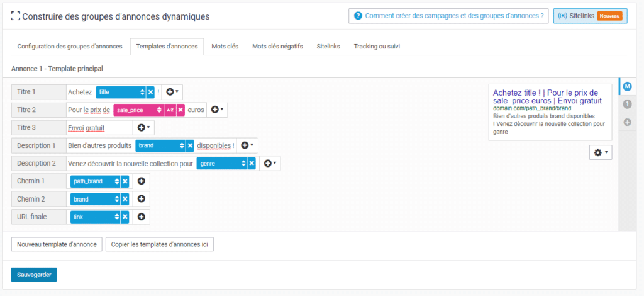This screenshot has height=296, width=644.
Task: Open the brand dropdown in Chemin 2
Action: pyautogui.click(x=96, y=199)
